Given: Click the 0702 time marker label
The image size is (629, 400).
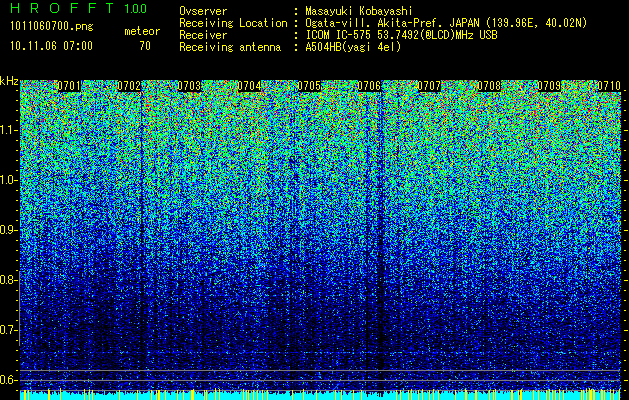Looking at the screenshot, I should [x=129, y=86].
